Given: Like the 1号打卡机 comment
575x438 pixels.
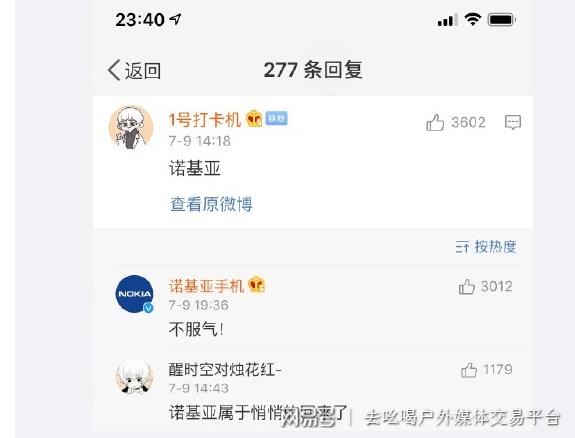Looking at the screenshot, I should (435, 122).
